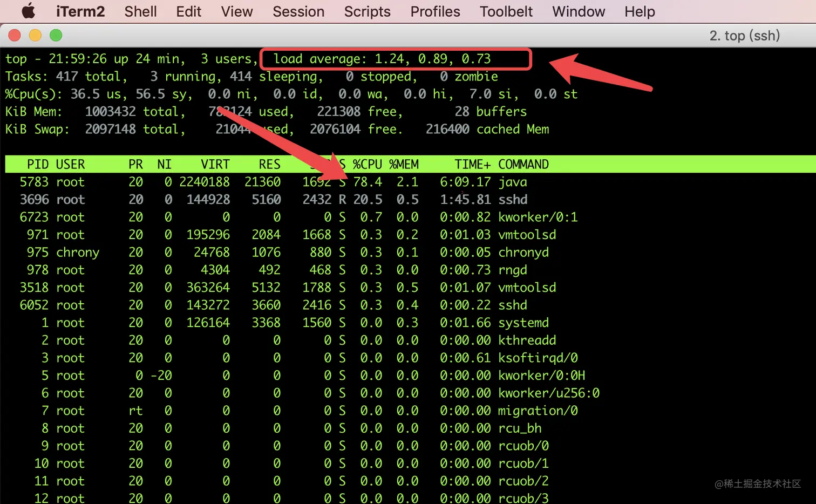Click the '0 zombie' tasks text

pyautogui.click(x=469, y=77)
